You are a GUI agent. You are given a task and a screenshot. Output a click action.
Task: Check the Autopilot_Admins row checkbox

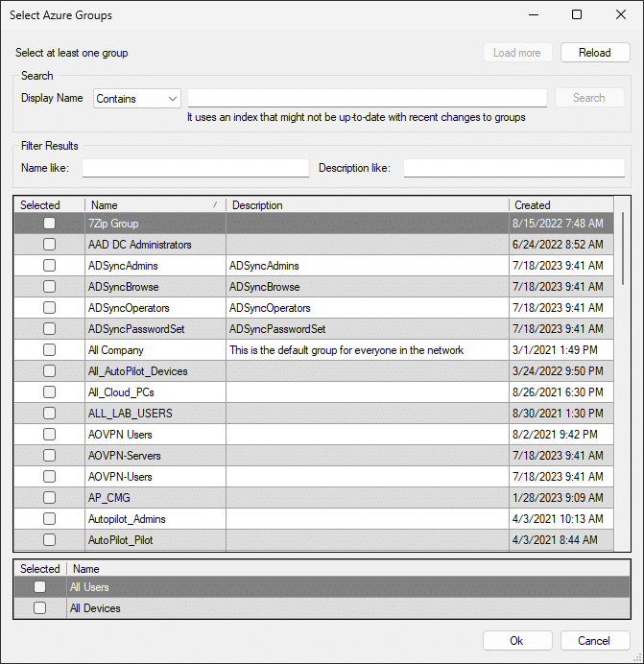(x=49, y=519)
